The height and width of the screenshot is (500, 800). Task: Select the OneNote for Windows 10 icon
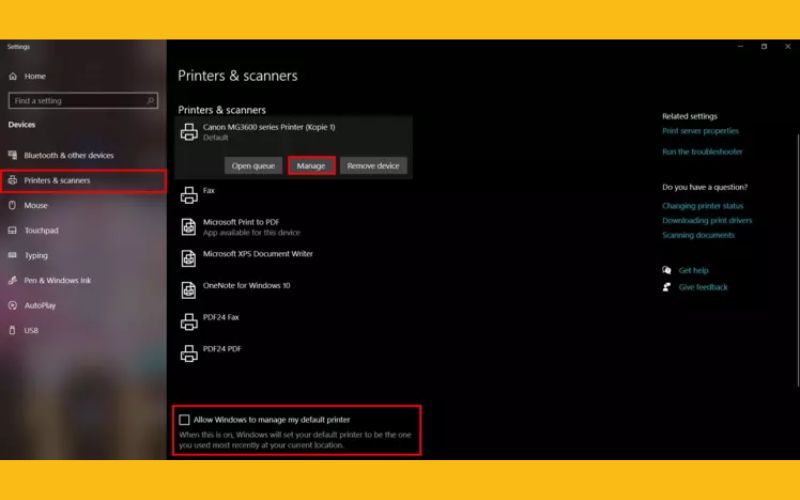[187, 289]
